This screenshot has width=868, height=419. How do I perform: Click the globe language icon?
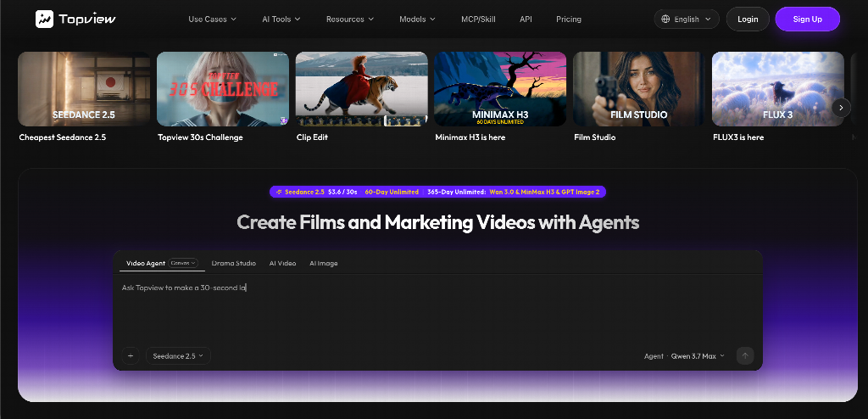[x=665, y=19]
